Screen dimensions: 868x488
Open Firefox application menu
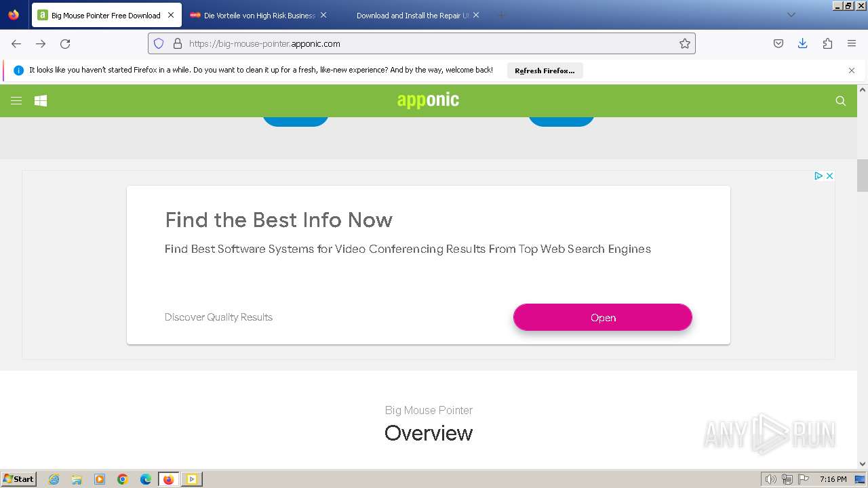coord(852,43)
